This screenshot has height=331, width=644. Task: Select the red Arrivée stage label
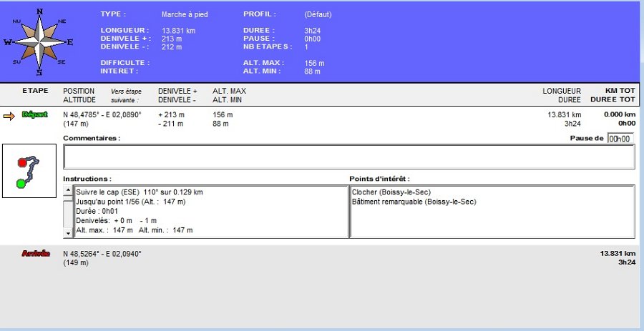(x=35, y=254)
